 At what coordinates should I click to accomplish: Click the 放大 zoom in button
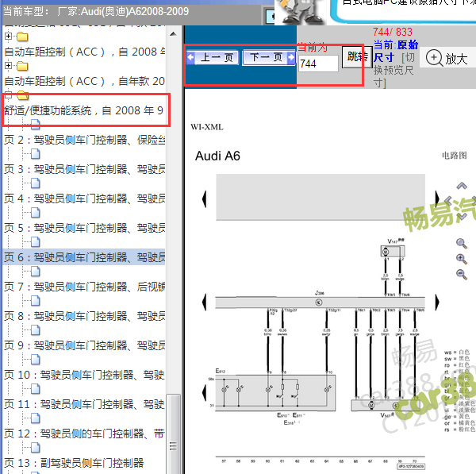tap(446, 58)
